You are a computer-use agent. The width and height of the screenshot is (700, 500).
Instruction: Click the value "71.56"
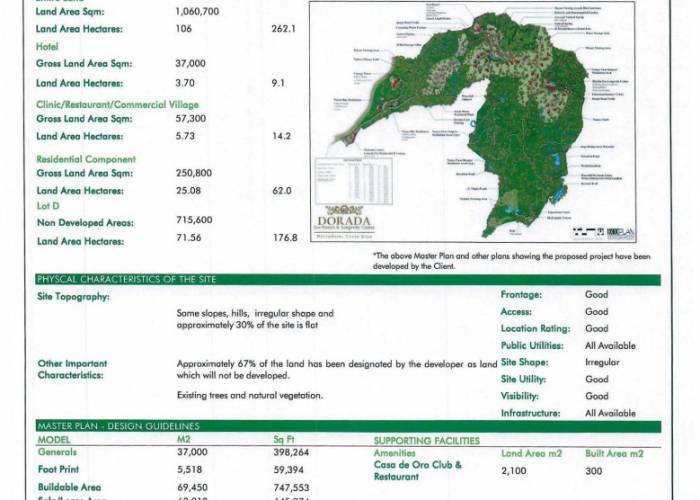click(188, 238)
